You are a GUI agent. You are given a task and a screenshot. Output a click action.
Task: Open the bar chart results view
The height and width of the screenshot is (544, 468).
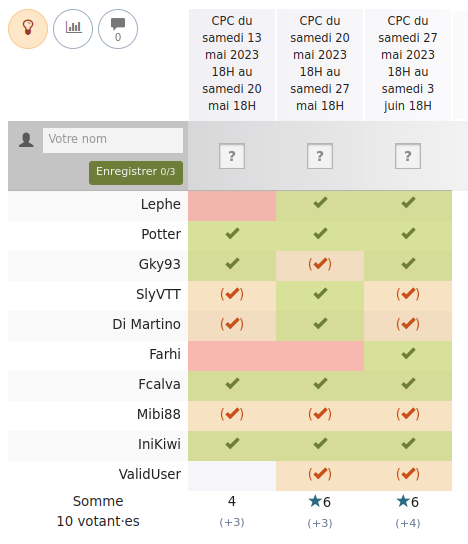pos(73,29)
